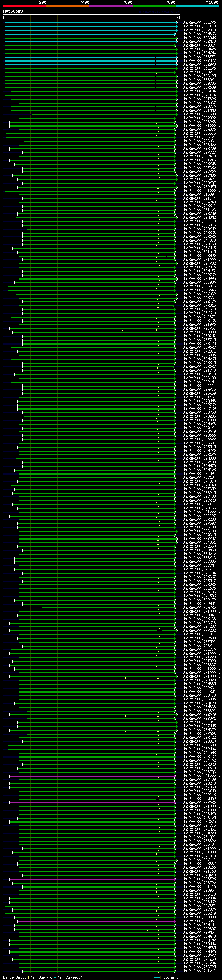
Task: Select label UniRef100_C7EC59
Action: coord(199,489)
